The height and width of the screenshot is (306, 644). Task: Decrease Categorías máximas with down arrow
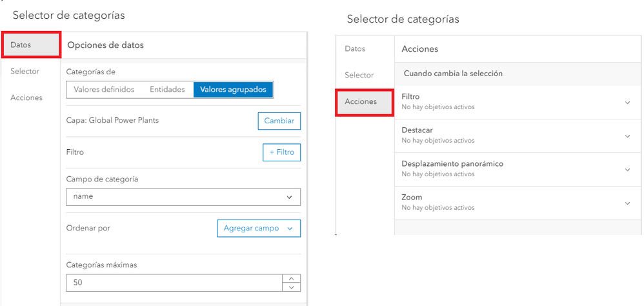[292, 287]
